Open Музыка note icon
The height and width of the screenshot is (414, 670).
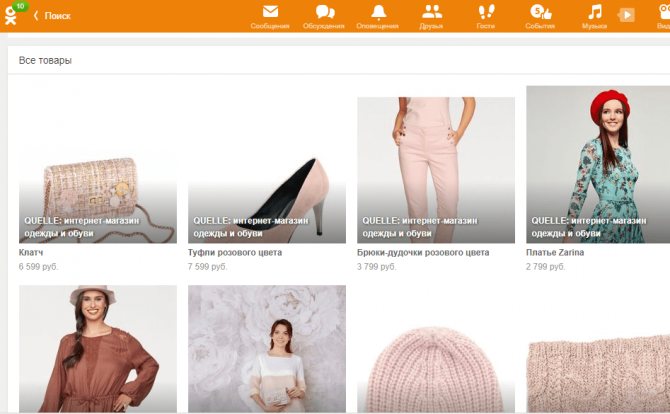(594, 12)
